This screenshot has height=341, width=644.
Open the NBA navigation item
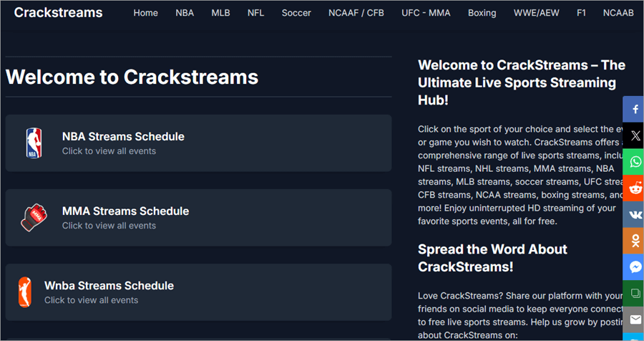coord(185,13)
